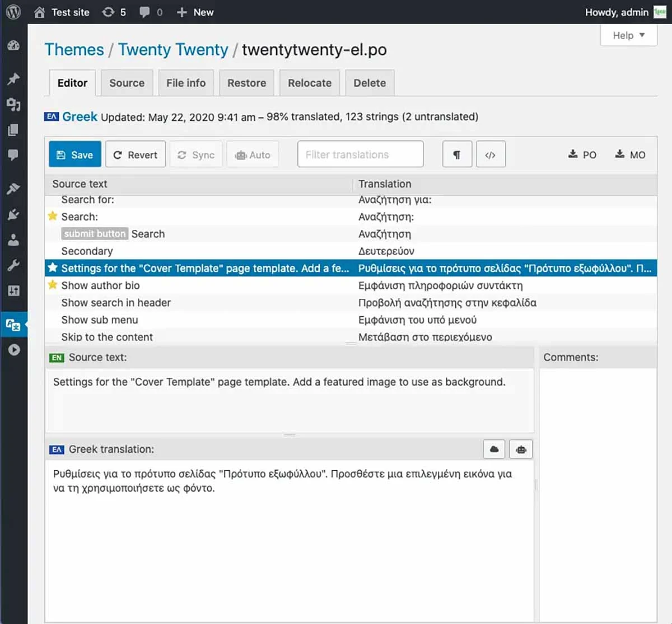Click the Greek language link

80,116
